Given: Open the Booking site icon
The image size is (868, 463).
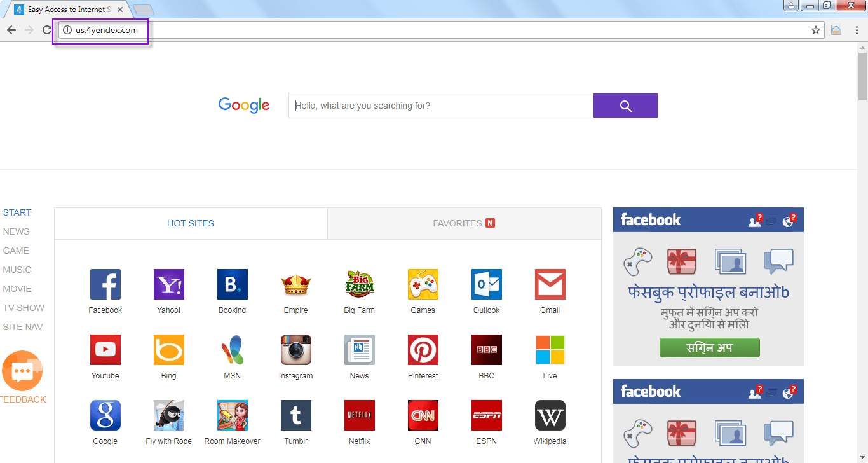Looking at the screenshot, I should tap(233, 284).
